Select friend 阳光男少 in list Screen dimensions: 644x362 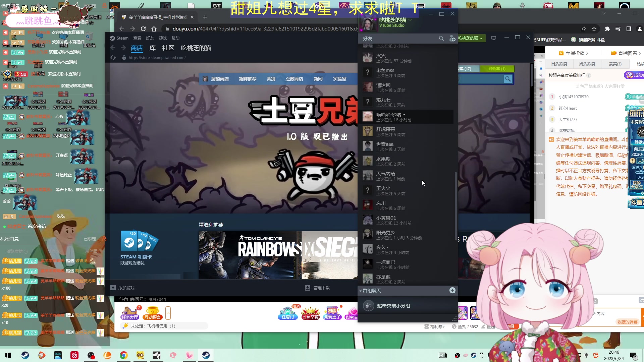coord(406,235)
